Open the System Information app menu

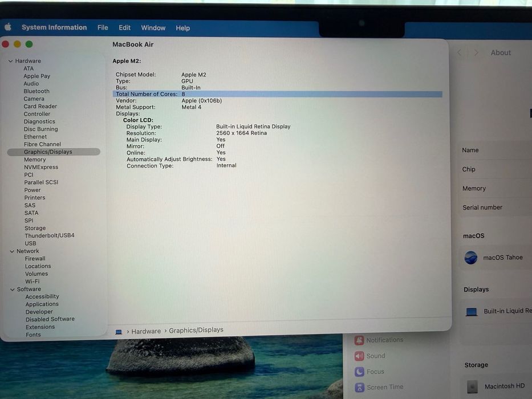[x=54, y=27]
